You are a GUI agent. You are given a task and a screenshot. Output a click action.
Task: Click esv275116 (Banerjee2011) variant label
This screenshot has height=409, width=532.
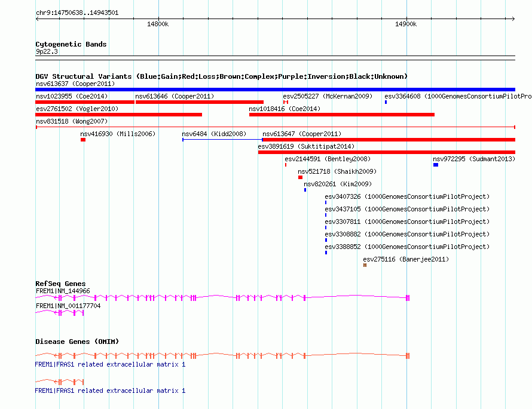tap(406, 259)
